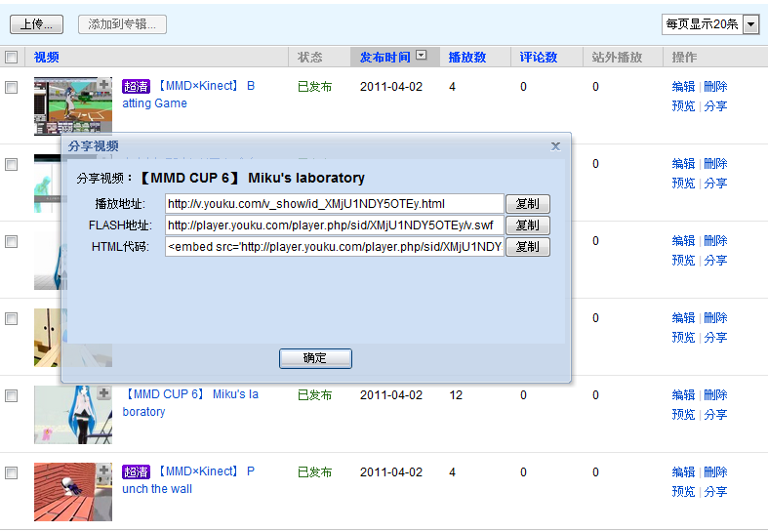The width and height of the screenshot is (768, 532).
Task: Click plus icon on Punch the wall thumbnail
Action: (103, 471)
